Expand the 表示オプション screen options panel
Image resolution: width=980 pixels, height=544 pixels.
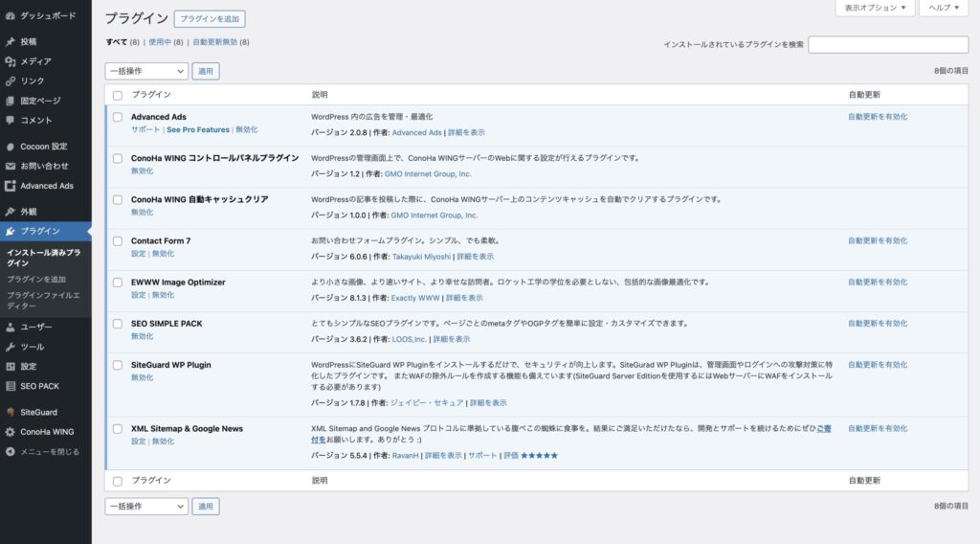(875, 8)
